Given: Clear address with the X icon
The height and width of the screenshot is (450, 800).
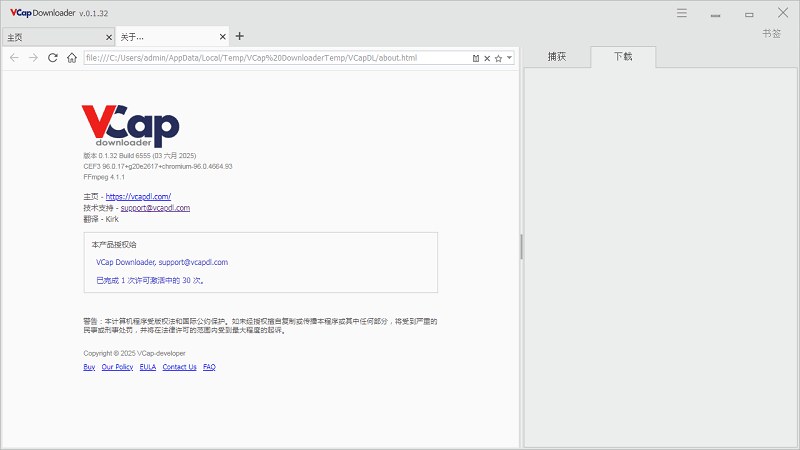Looking at the screenshot, I should (487, 58).
